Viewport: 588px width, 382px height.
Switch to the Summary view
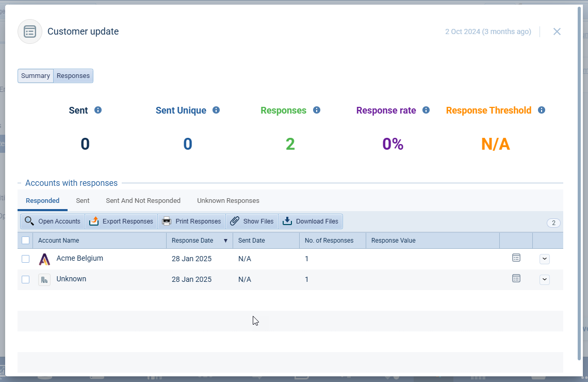[x=35, y=75]
